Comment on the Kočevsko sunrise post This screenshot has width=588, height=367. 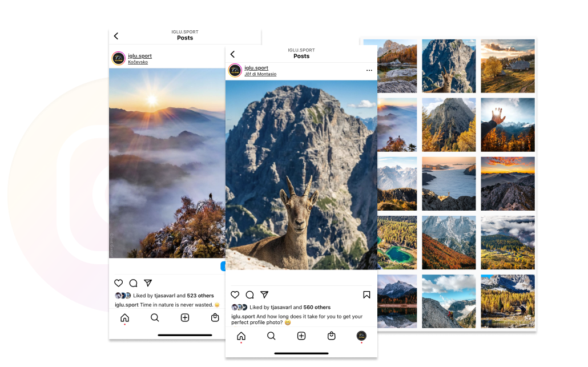click(133, 283)
